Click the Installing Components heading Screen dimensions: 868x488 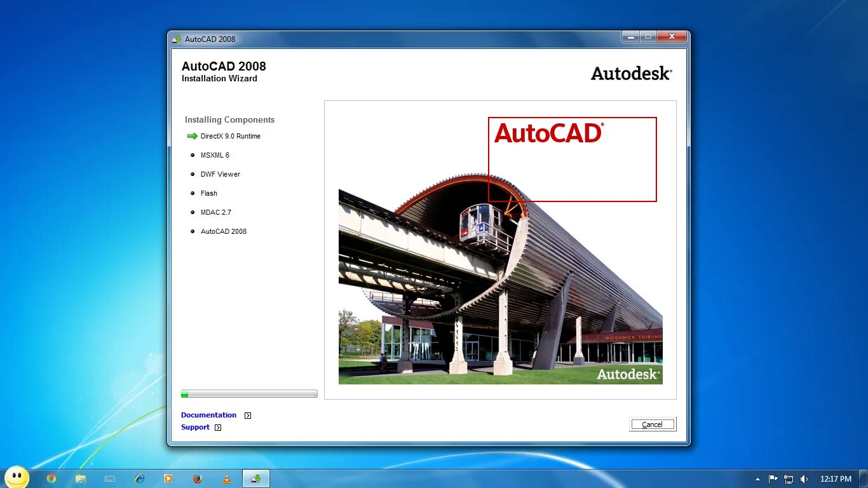click(230, 119)
